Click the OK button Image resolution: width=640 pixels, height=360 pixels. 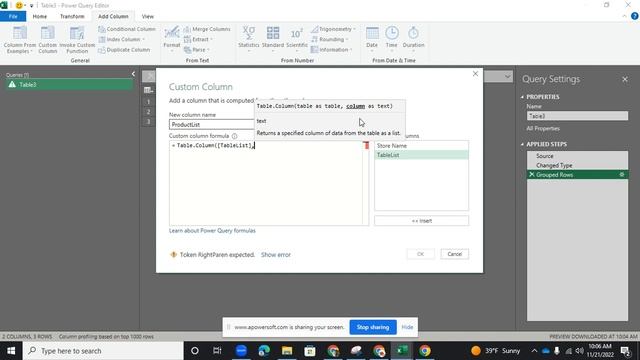[420, 254]
